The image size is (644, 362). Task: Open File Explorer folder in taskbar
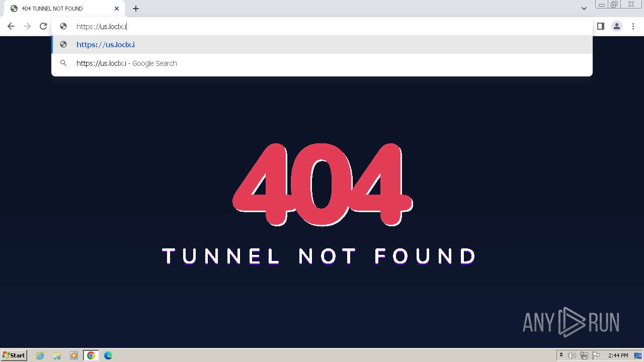pos(57,355)
